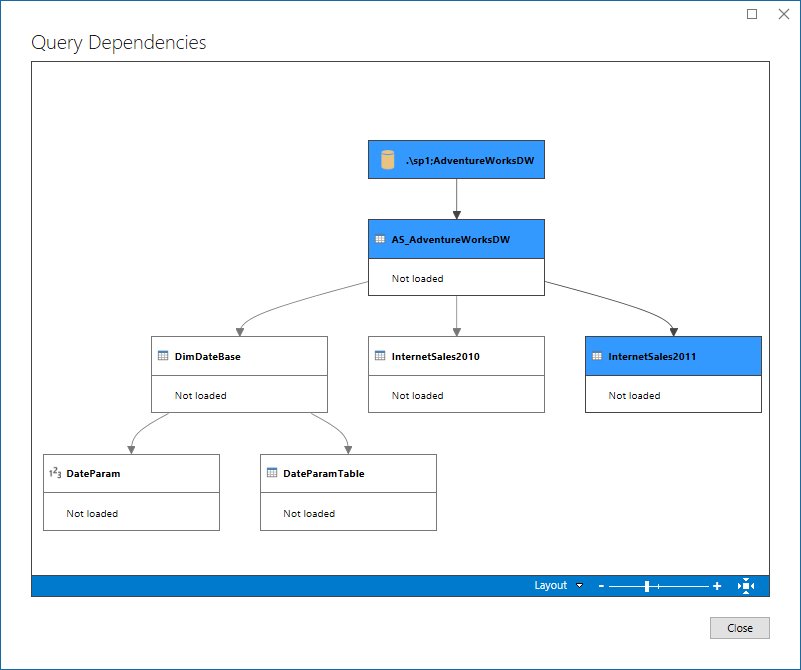801x670 pixels.
Task: Click the database cylinder icon for AdventureWorksDW source
Action: (388, 159)
